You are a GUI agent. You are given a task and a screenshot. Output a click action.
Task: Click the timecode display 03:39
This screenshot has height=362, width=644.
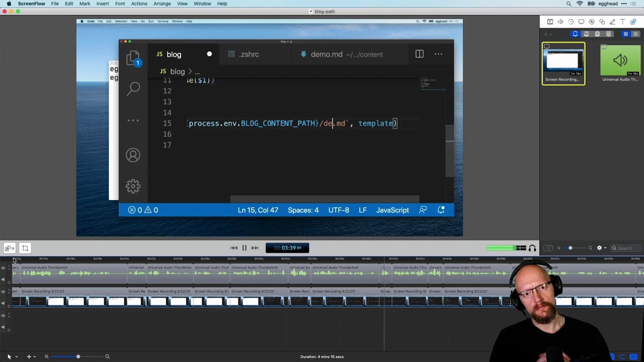point(287,248)
